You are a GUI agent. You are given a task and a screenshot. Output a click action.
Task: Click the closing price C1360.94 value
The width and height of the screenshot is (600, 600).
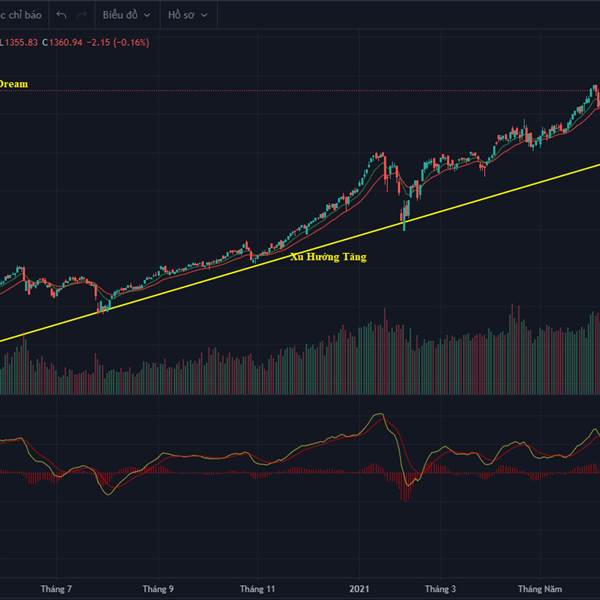(x=62, y=42)
